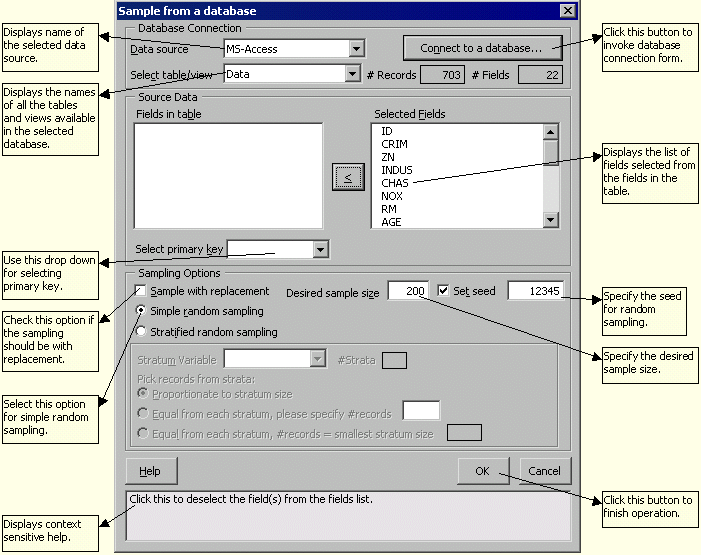The image size is (701, 555).
Task: Click the Connect to a database button
Action: [481, 47]
